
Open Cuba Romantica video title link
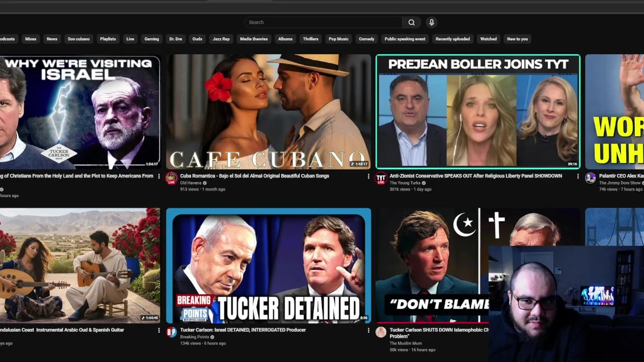tap(255, 176)
